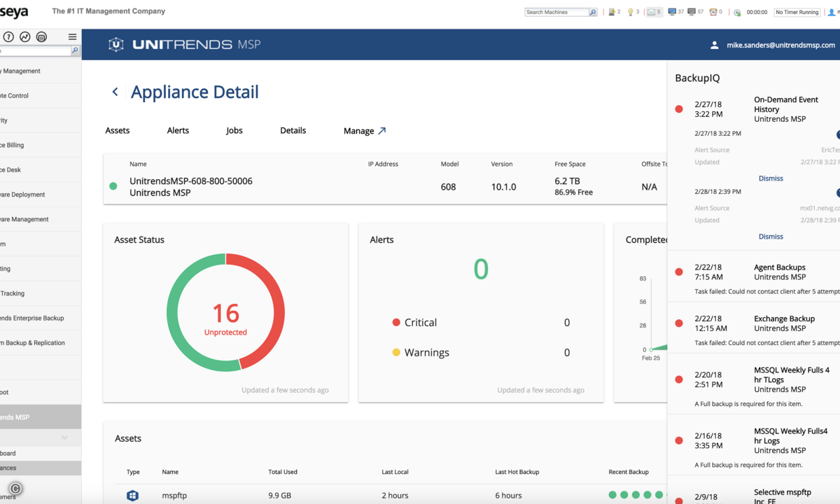Select Remote Control in sidebar
Image resolution: width=840 pixels, height=504 pixels.
coord(41,96)
